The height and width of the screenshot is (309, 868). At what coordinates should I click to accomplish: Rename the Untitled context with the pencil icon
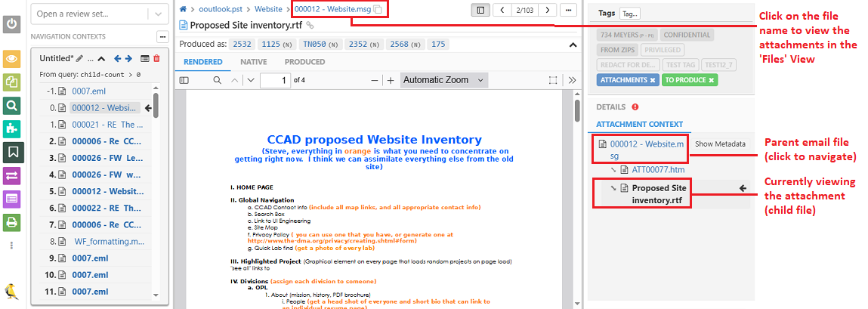[x=79, y=58]
